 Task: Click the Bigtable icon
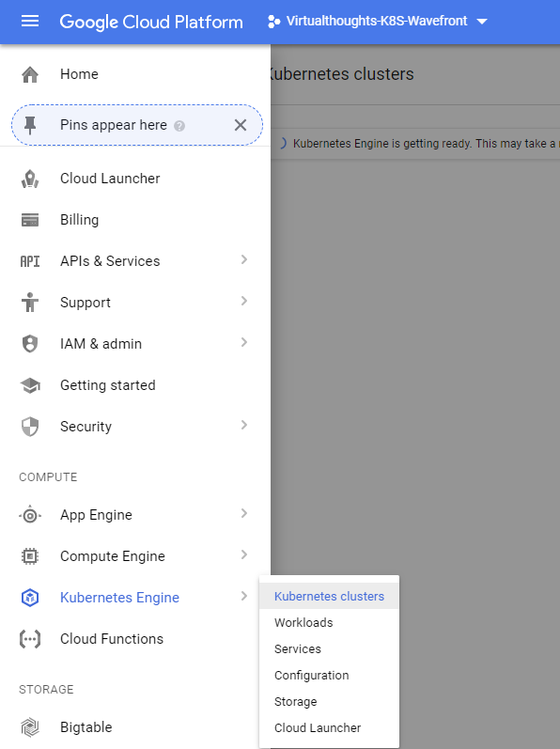(x=30, y=727)
